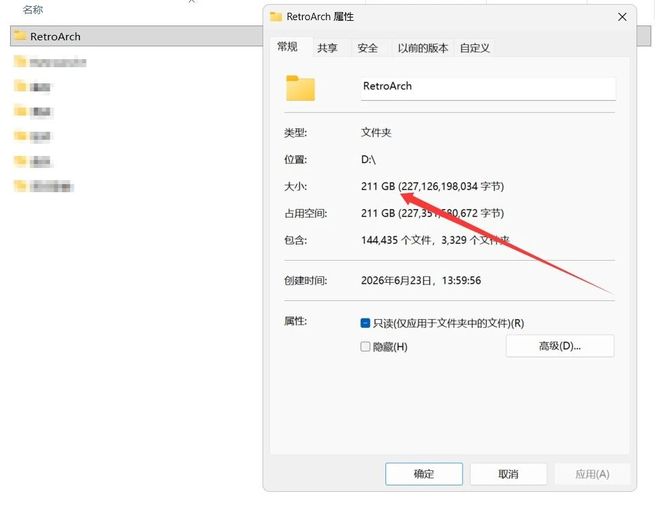This screenshot has height=508, width=660.
Task: Click the large folder icon in properties
Action: 300,88
